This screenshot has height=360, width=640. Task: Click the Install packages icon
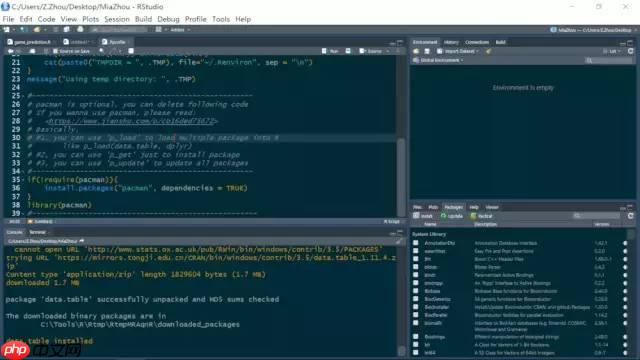click(422, 216)
